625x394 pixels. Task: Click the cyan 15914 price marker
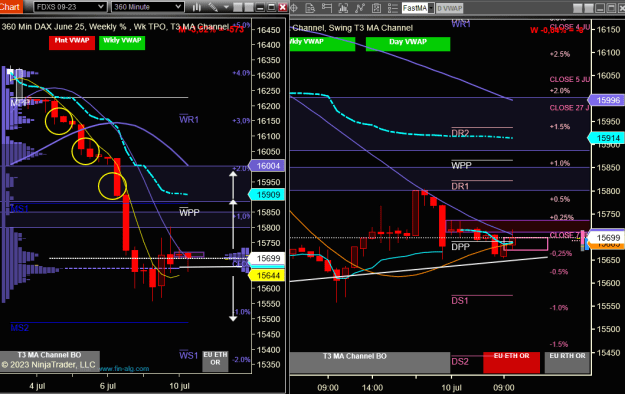[x=606, y=138]
